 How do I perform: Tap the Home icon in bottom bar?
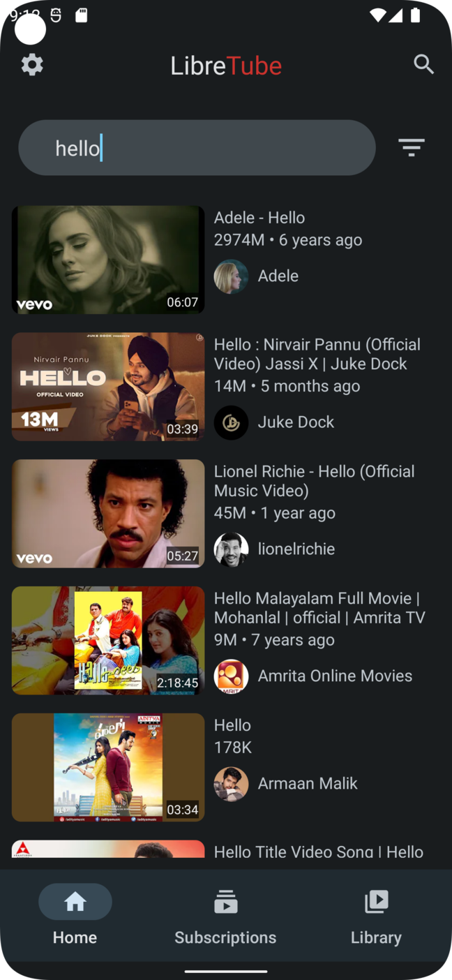coord(75,902)
